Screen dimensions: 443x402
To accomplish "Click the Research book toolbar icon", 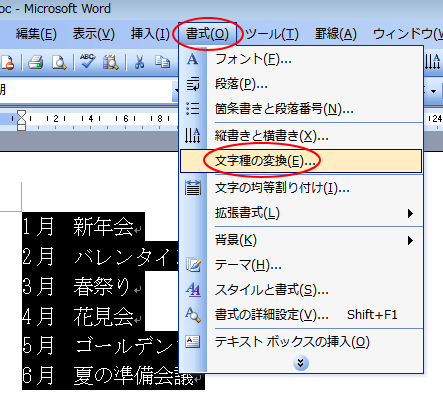I will [x=111, y=62].
